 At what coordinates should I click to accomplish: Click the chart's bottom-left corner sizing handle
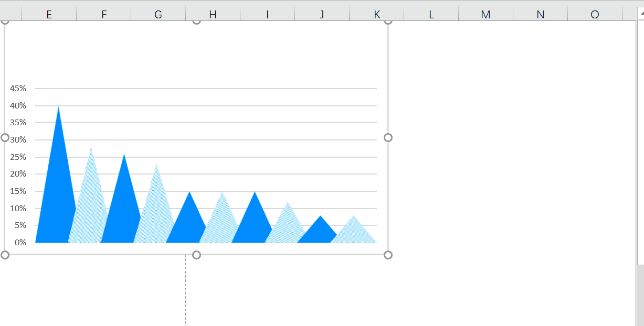click(x=5, y=255)
